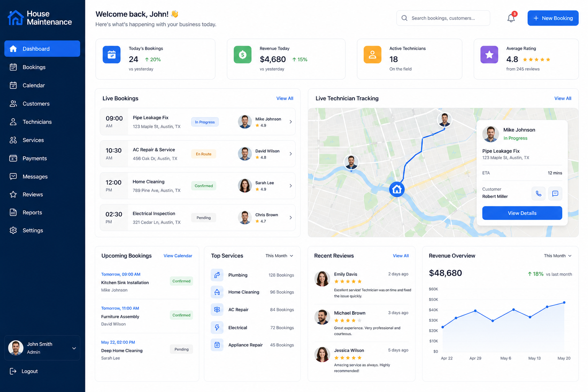Image resolution: width=588 pixels, height=392 pixels.
Task: Open Bookings in sidebar
Action: [x=42, y=67]
